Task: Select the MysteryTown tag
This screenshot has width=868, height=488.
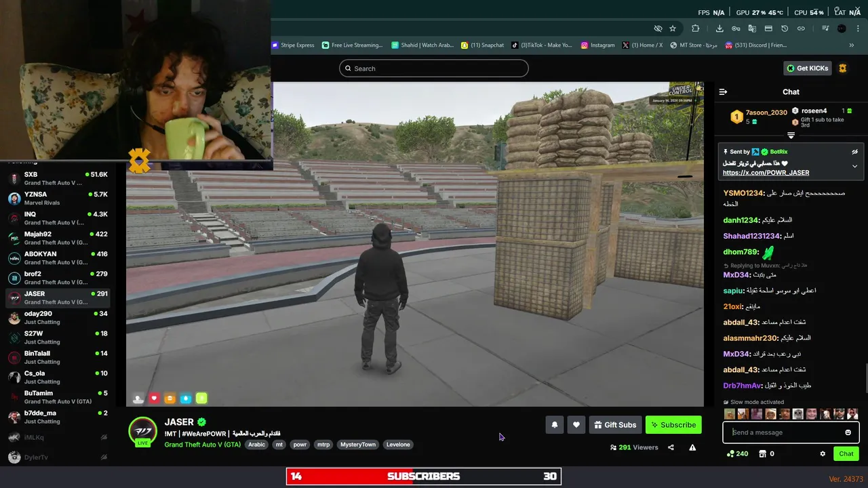Action: click(358, 445)
